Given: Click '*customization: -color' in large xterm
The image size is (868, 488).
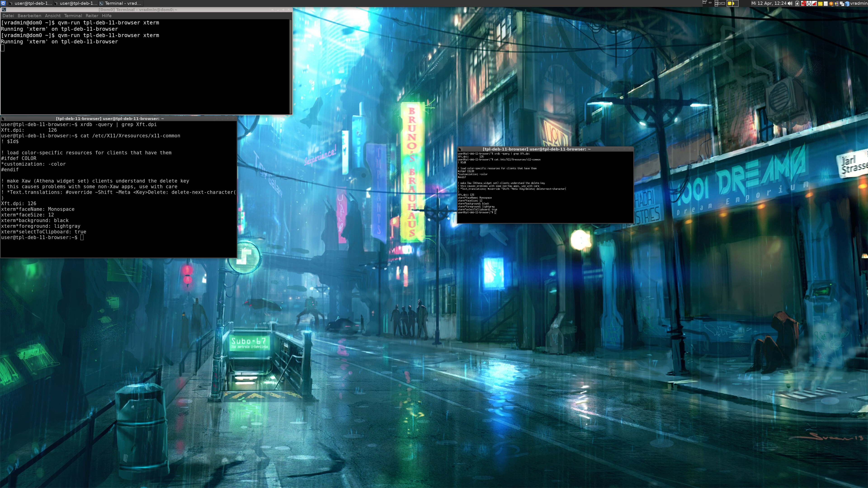Looking at the screenshot, I should [33, 164].
